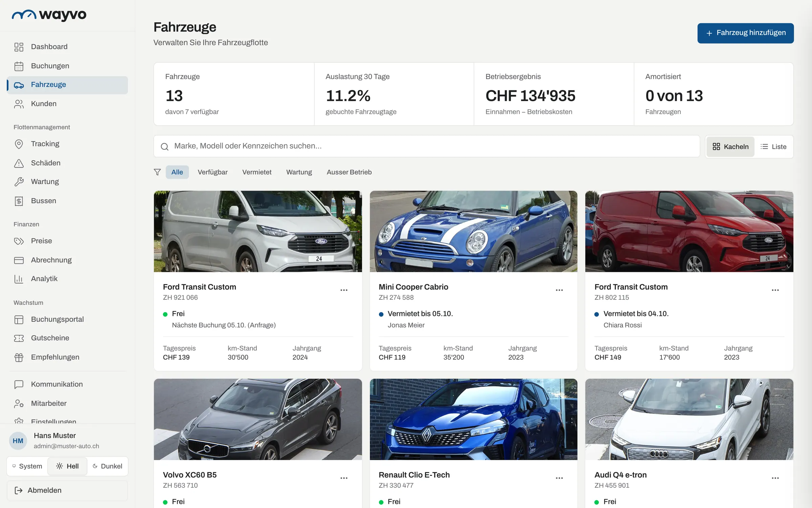Viewport: 812px width, 508px height.
Task: Open options menu for Renault Clio E-Tech
Action: pyautogui.click(x=559, y=478)
